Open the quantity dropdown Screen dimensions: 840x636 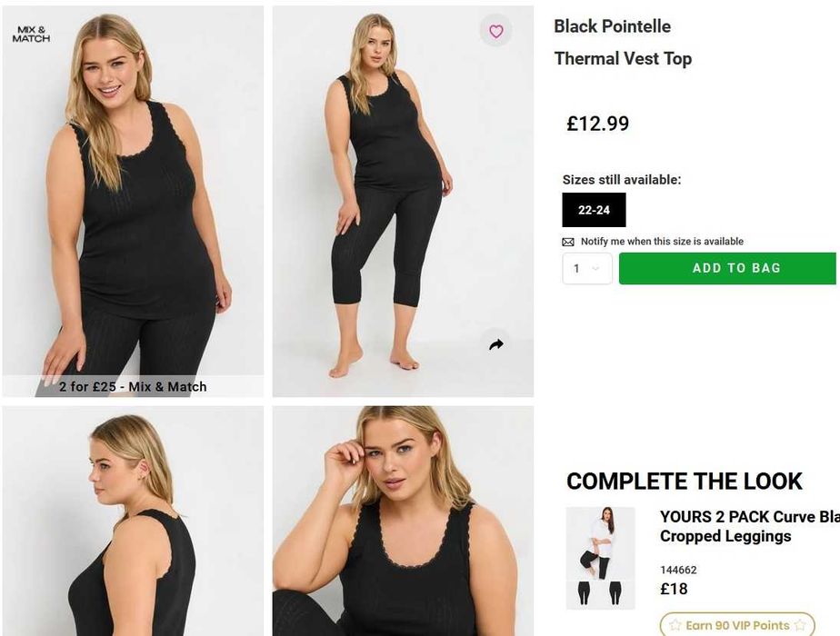coord(586,268)
